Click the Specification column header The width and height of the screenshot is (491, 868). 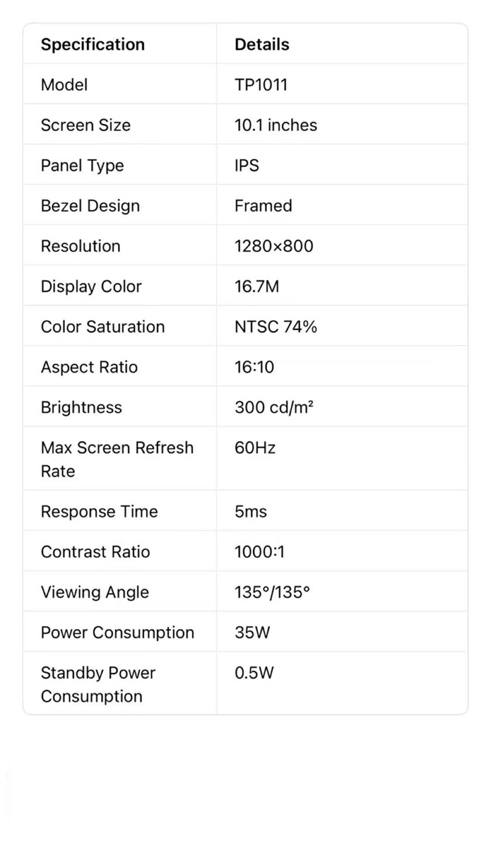coord(92,44)
